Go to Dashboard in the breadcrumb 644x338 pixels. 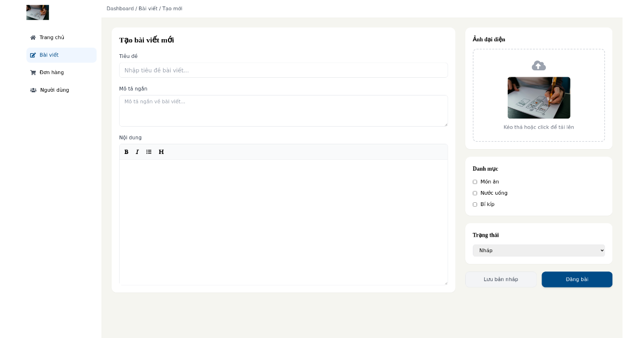click(x=120, y=9)
